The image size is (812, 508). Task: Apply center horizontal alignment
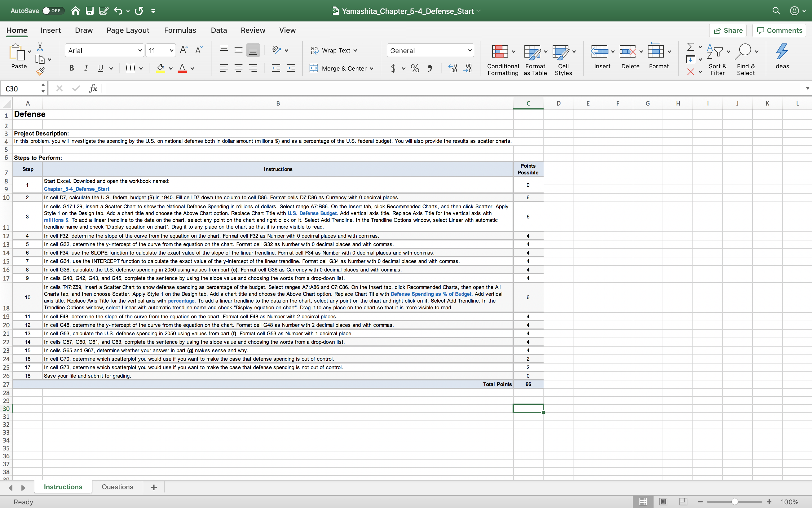[x=238, y=68]
